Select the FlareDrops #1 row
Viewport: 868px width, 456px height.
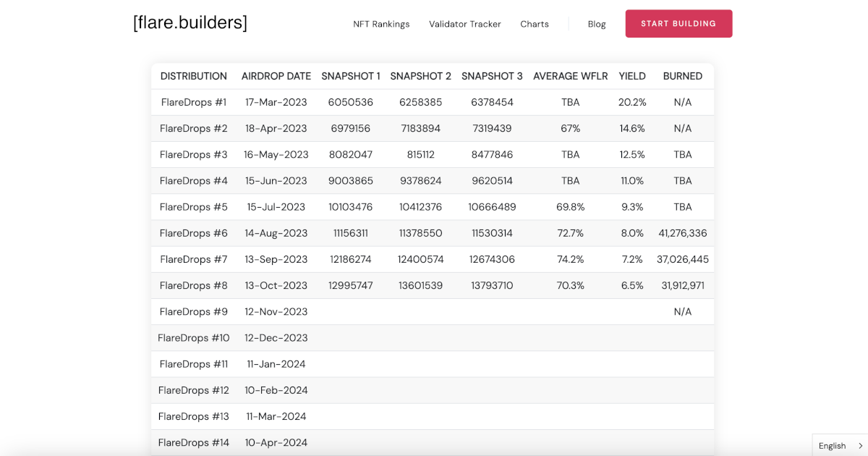[x=432, y=102]
